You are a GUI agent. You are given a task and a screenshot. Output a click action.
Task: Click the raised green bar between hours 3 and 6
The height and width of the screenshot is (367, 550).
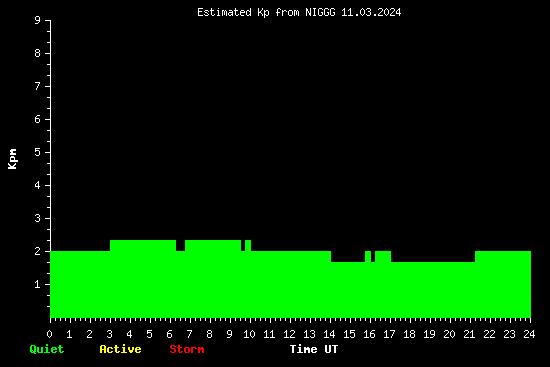143,279
